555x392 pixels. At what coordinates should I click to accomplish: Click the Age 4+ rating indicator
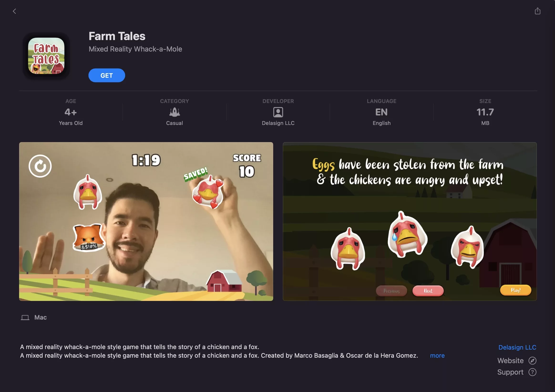70,112
